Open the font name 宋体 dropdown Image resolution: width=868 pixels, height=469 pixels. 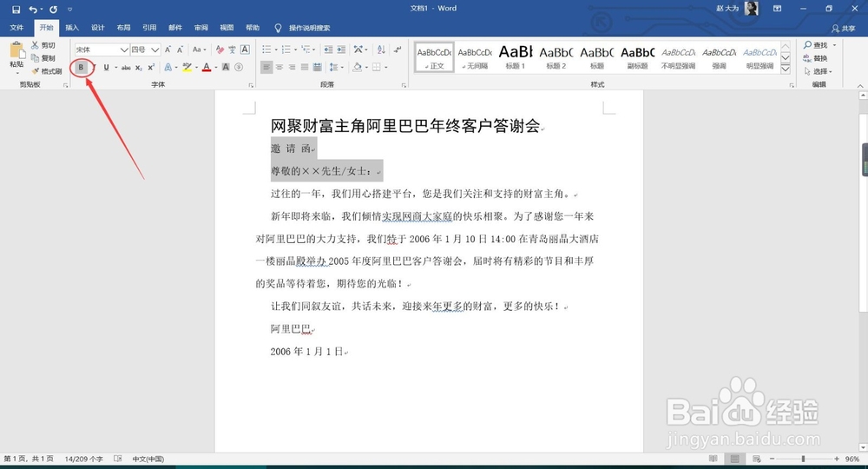point(124,50)
